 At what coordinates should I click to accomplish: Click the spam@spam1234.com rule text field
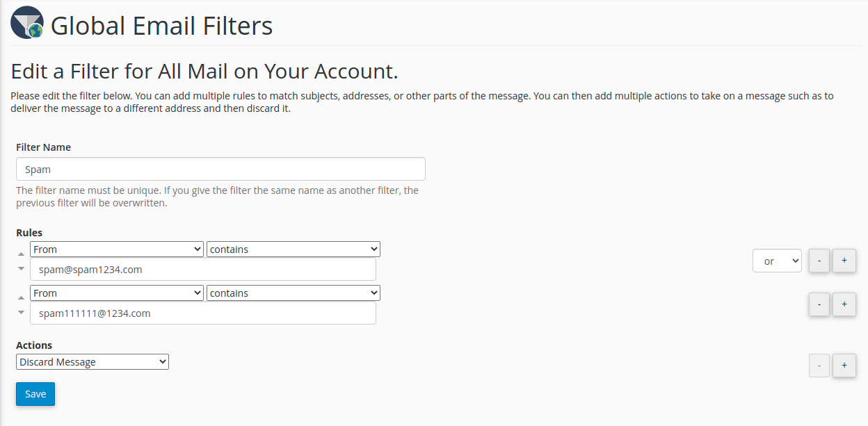coord(202,270)
